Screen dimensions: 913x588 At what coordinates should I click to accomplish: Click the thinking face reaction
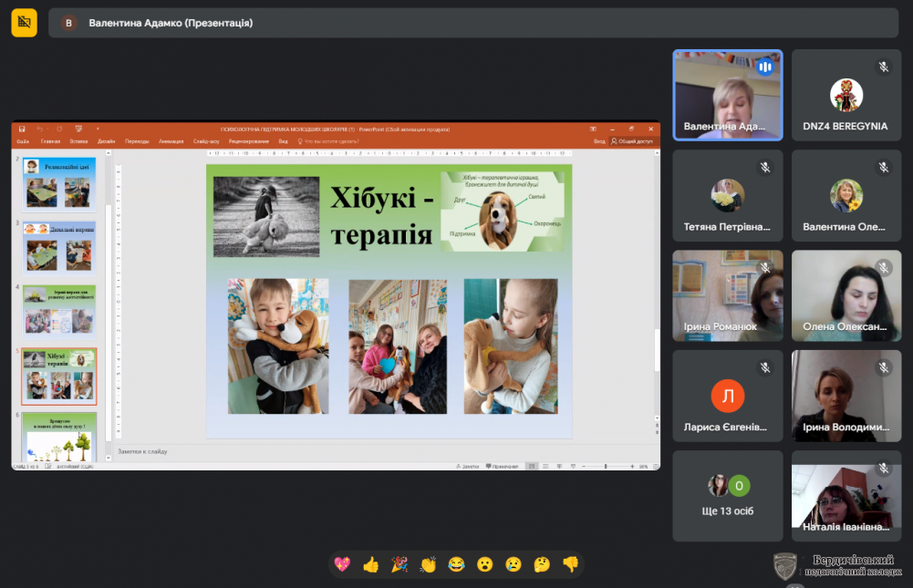[x=542, y=564]
